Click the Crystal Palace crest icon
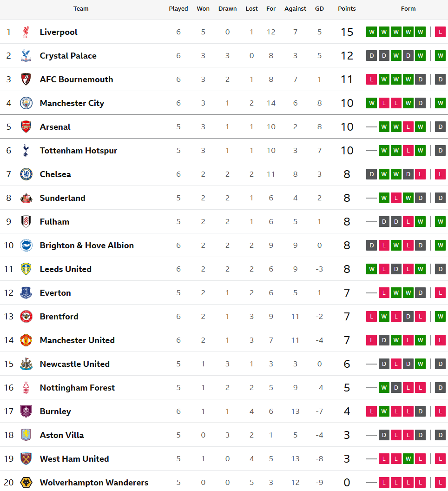 (x=26, y=56)
